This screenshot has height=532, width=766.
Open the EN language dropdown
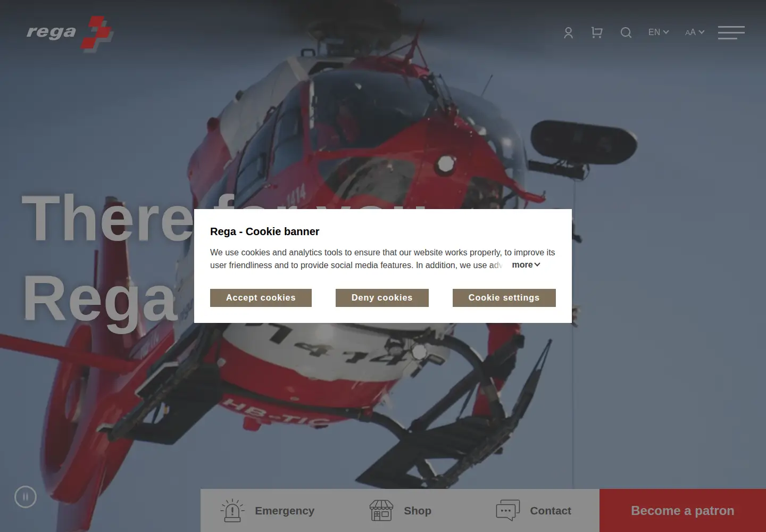[x=659, y=32]
